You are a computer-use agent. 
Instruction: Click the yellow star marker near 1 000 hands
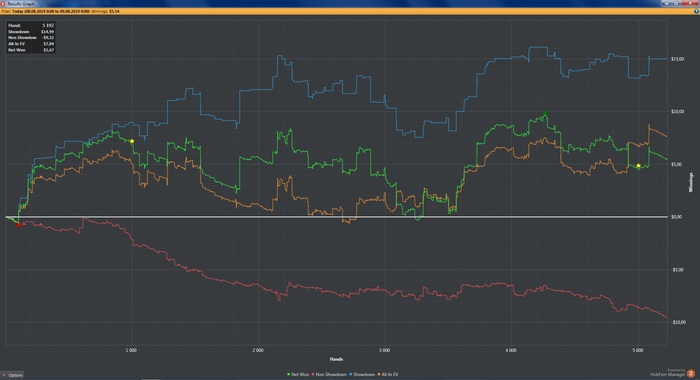coord(132,141)
